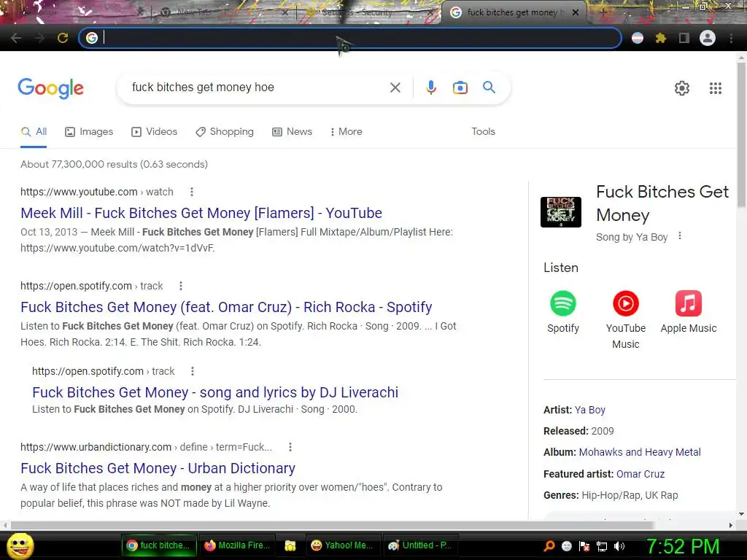The height and width of the screenshot is (560, 747).
Task: Focus the browser address bar
Action: [350, 38]
